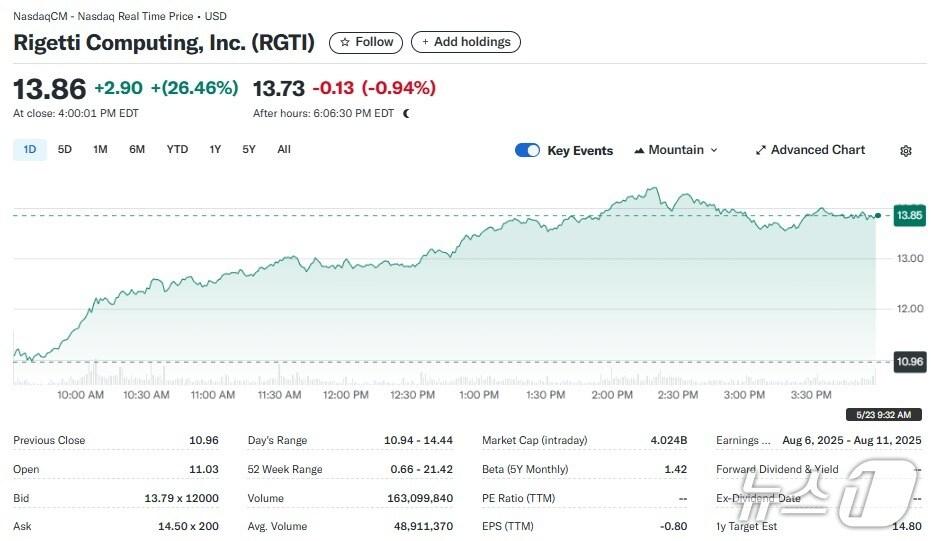
Task: Open the Advanced Chart link
Action: click(x=817, y=150)
